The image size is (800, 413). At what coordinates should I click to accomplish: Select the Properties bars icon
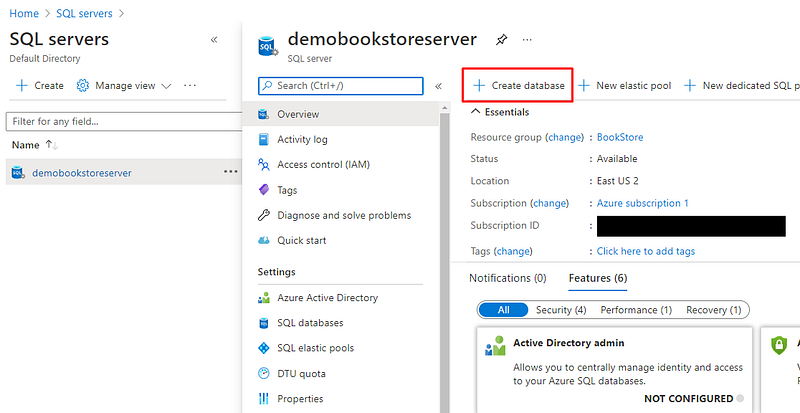pos(263,399)
